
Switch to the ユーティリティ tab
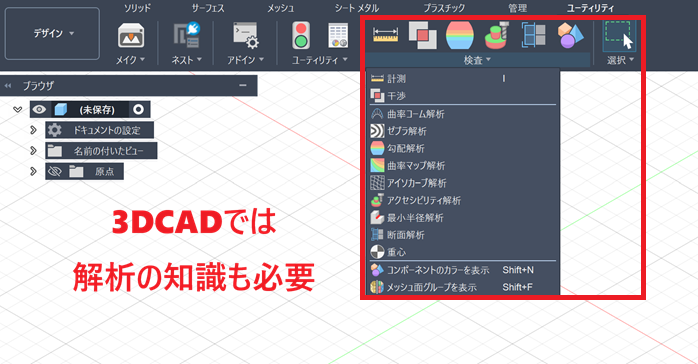point(590,8)
